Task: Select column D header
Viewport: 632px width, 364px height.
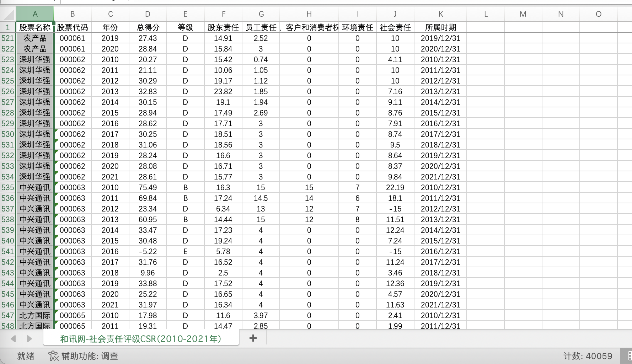Action: click(148, 14)
